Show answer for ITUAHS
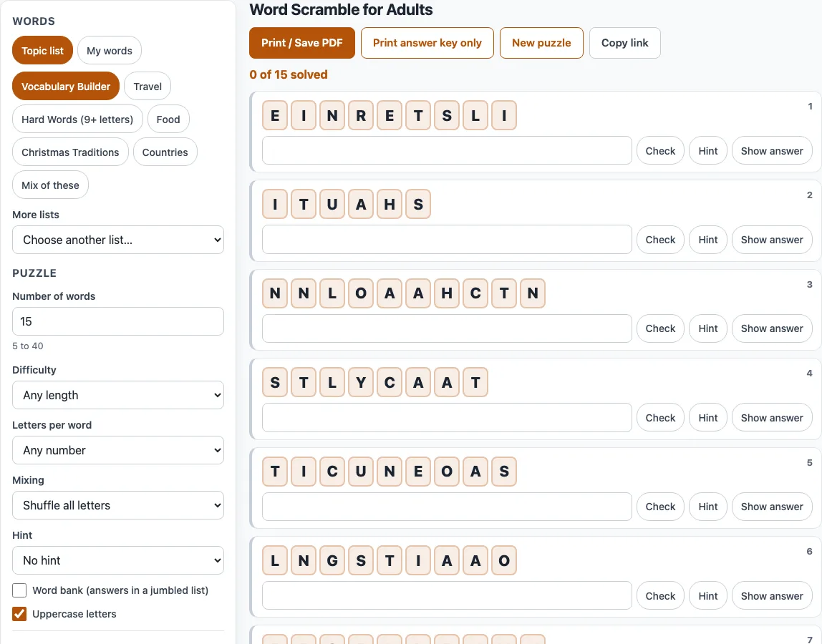The image size is (822, 644). tap(772, 240)
